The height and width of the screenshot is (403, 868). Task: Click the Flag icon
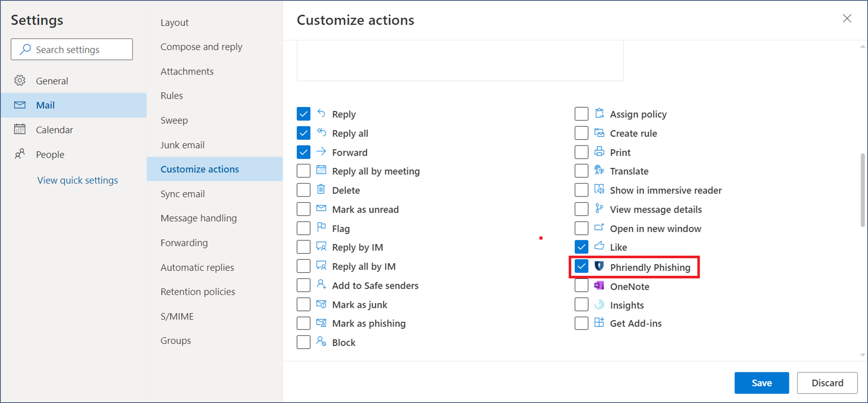[321, 227]
